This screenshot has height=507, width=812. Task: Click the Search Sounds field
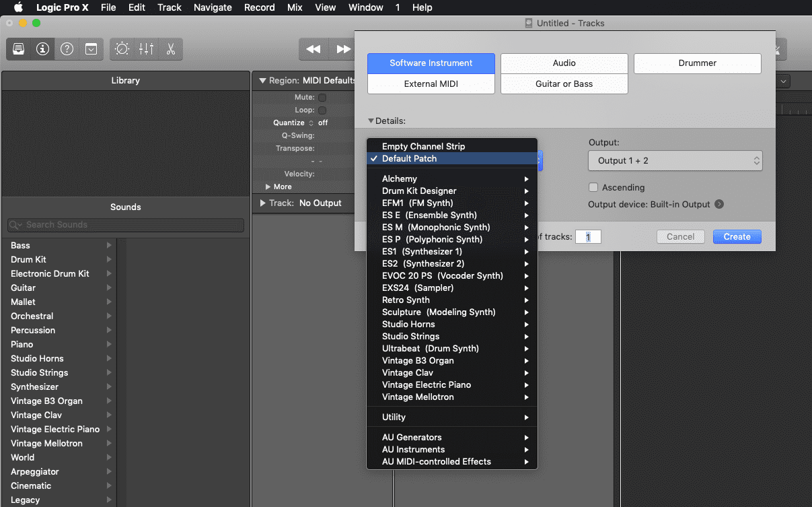(126, 225)
